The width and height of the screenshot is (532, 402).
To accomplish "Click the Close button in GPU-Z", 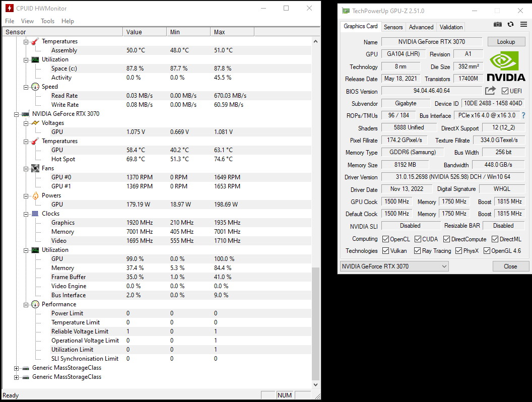I will click(x=510, y=266).
